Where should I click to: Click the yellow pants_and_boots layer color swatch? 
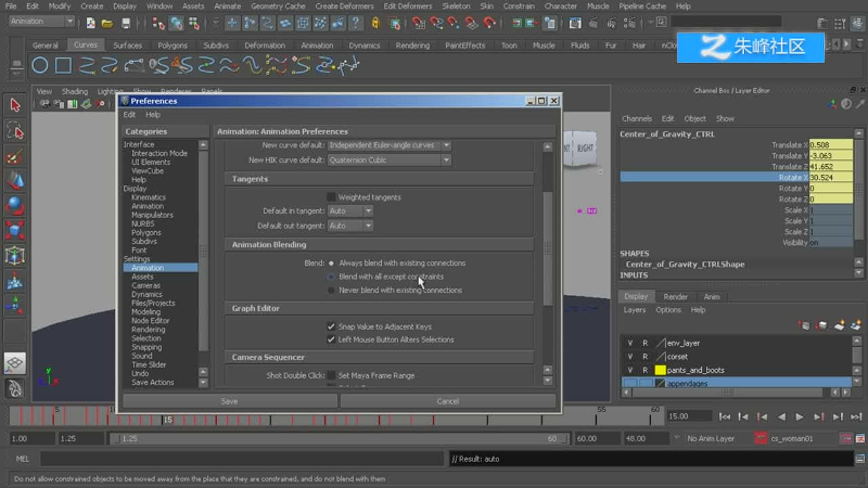(660, 370)
